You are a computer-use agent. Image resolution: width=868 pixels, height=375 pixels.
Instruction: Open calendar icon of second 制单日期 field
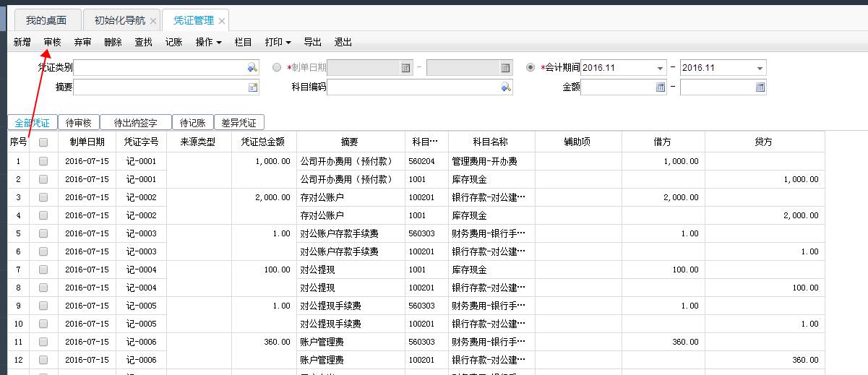click(x=505, y=67)
